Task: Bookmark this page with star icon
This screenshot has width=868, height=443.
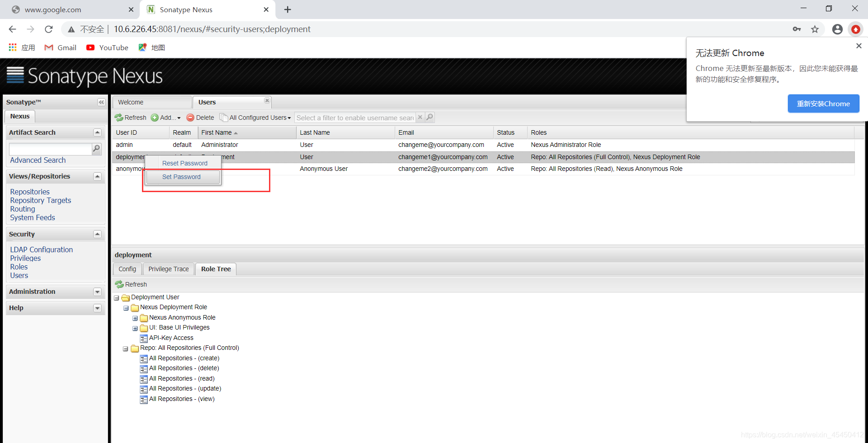Action: [x=815, y=29]
